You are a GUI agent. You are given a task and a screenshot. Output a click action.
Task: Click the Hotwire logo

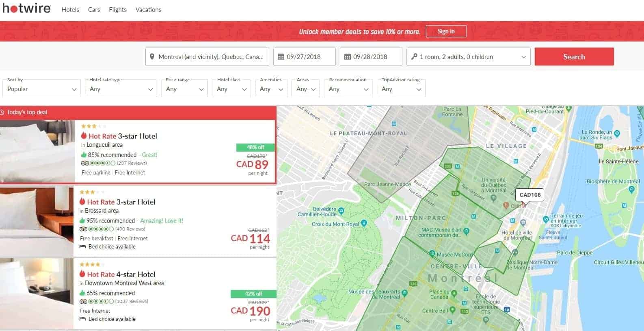click(26, 9)
